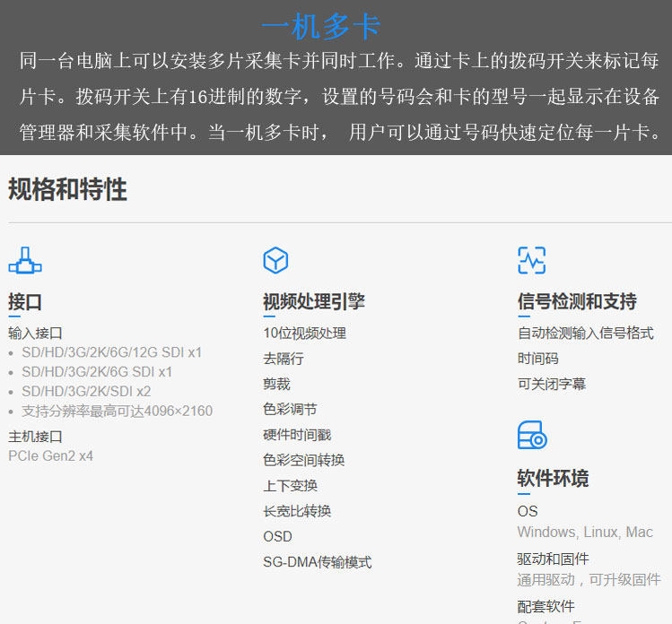Click the signal waveform icon above 信号检测和支持
Screen dimensions: 672x624
(531, 260)
